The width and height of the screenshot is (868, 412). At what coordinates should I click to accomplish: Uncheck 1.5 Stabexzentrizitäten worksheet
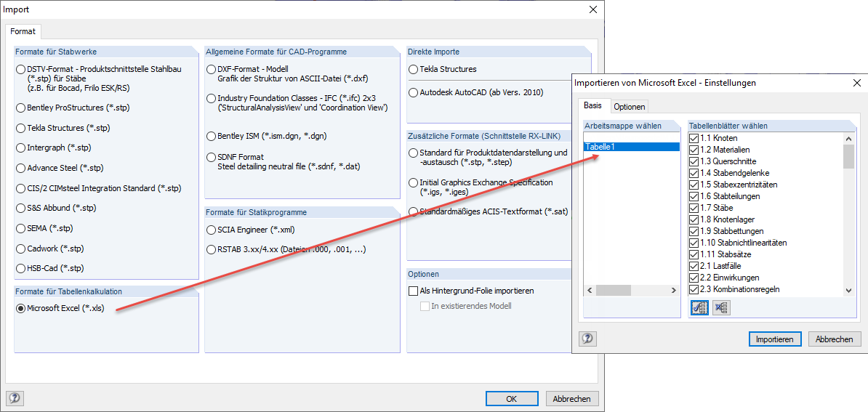pyautogui.click(x=694, y=184)
